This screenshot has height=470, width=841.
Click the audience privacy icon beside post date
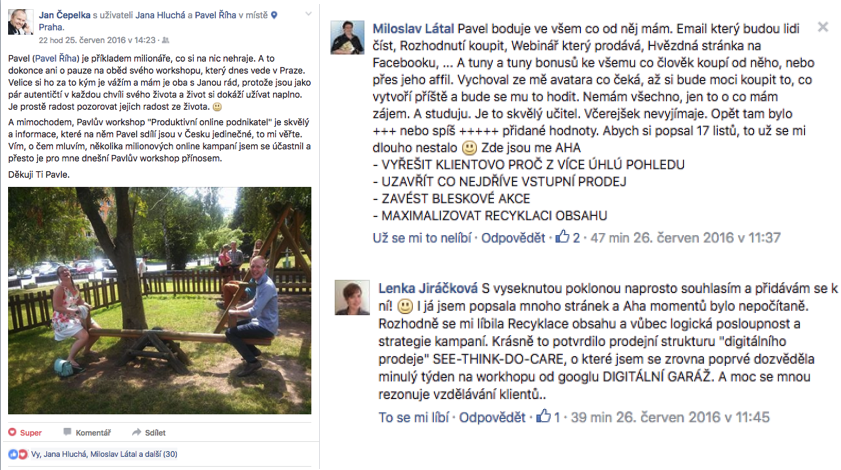166,40
